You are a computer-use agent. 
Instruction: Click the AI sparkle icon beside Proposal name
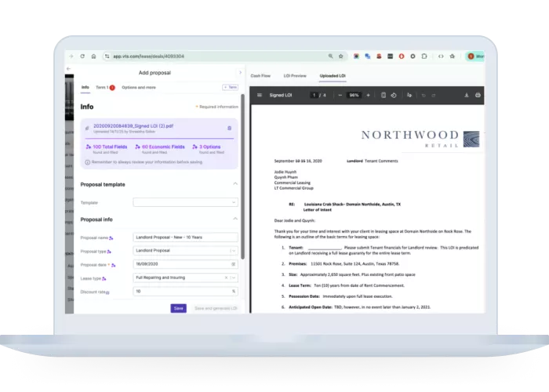[111, 238]
